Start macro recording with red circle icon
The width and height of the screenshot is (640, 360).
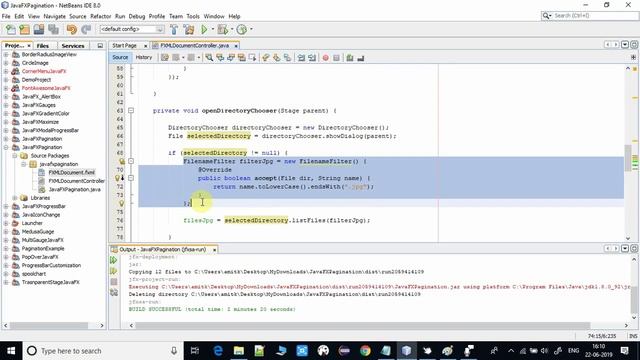coord(326,58)
